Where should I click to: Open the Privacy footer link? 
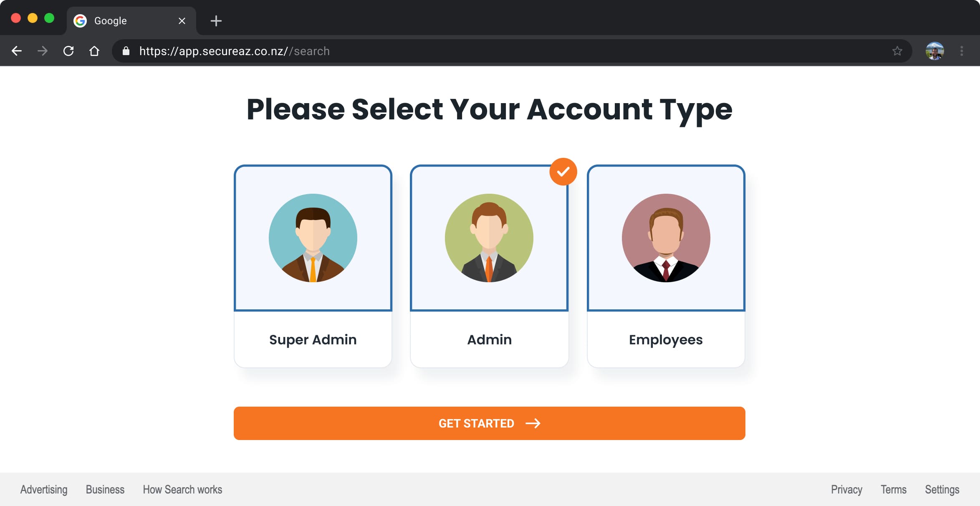pyautogui.click(x=846, y=489)
